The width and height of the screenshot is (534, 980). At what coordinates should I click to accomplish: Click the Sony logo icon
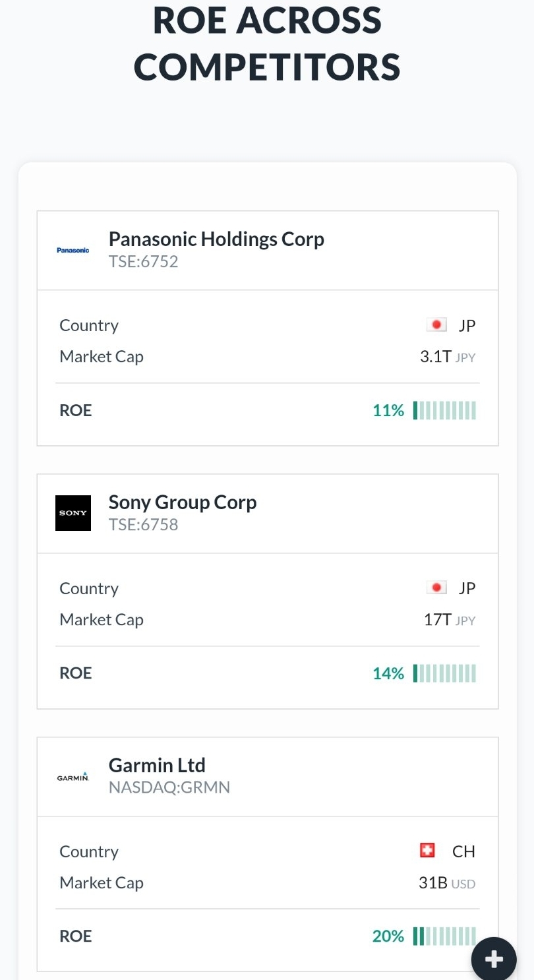point(73,513)
